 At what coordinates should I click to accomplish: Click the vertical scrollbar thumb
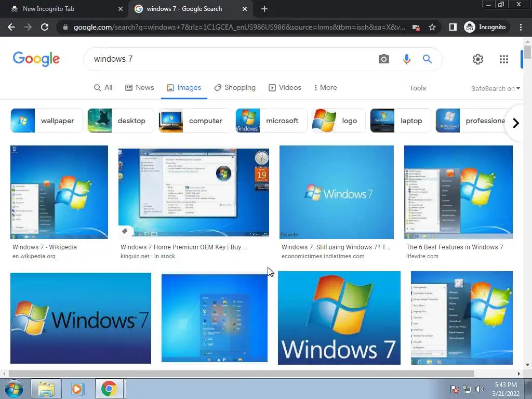[x=527, y=52]
